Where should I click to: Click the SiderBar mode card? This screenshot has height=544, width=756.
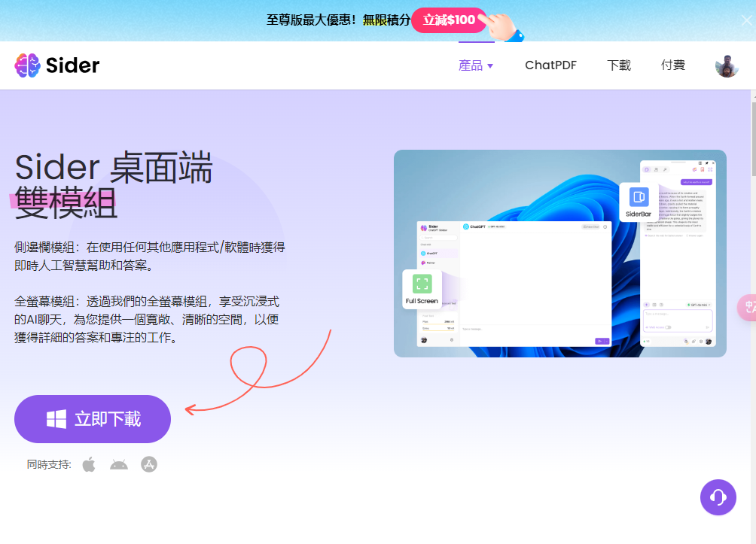pos(639,202)
